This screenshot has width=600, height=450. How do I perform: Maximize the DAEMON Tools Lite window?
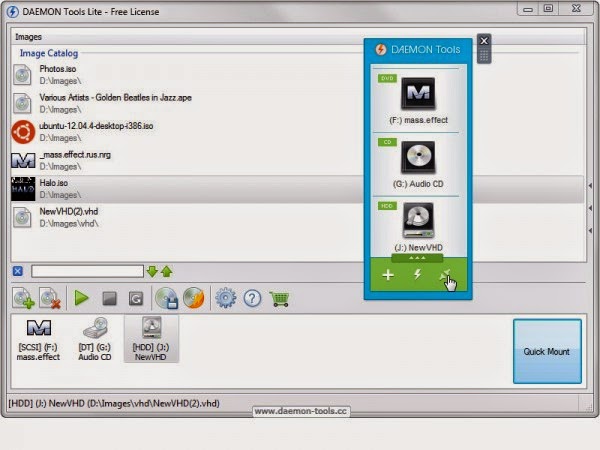pyautogui.click(x=548, y=8)
